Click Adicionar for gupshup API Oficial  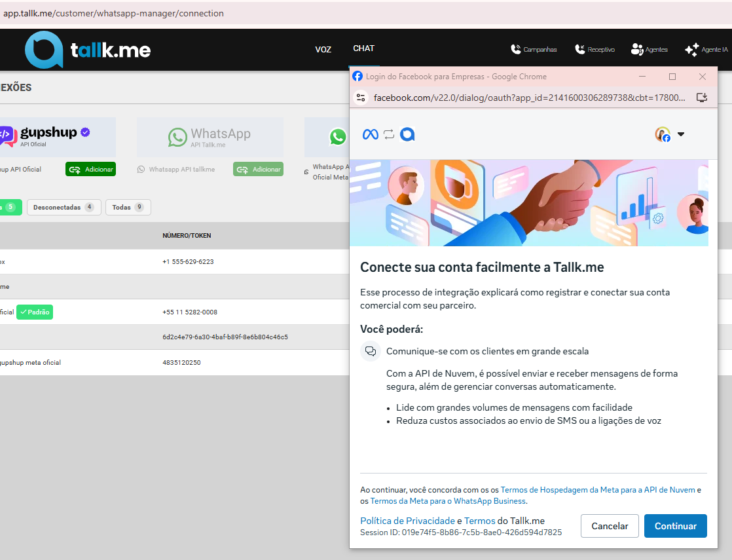(x=90, y=169)
